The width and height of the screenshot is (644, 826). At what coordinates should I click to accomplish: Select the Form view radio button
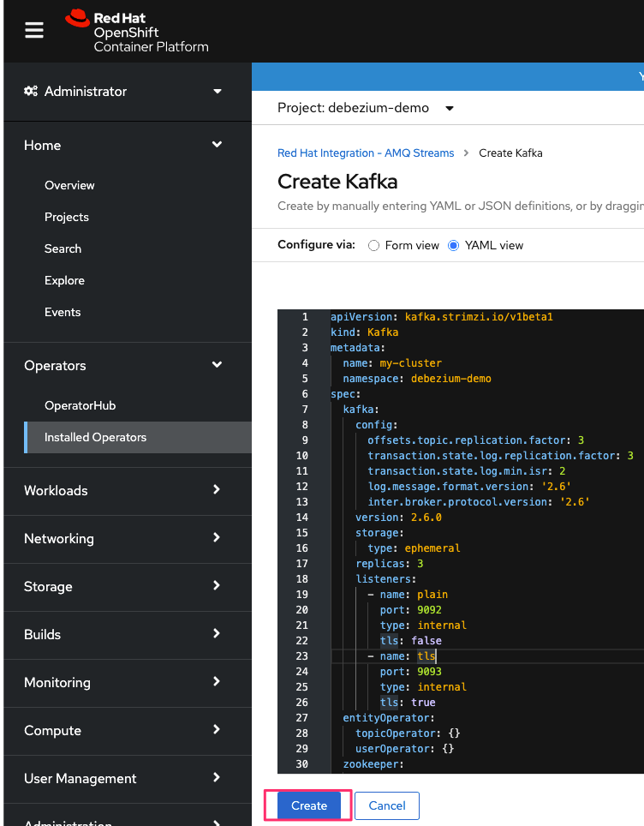[x=373, y=245]
